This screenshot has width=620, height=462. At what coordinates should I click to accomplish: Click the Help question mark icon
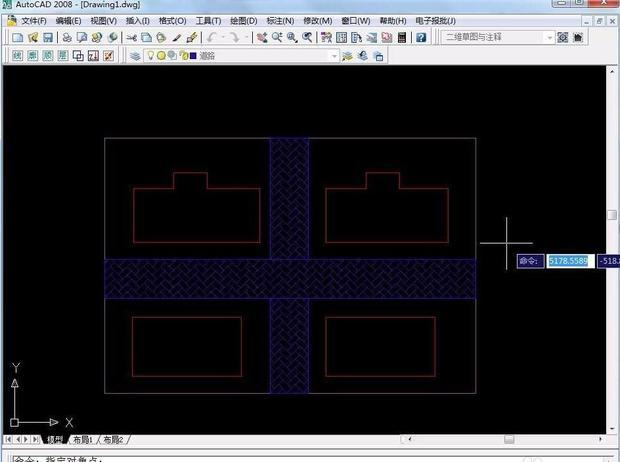point(421,37)
